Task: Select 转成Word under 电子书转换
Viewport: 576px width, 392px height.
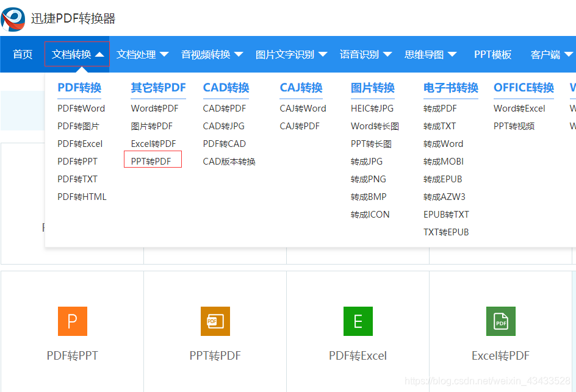Action: 444,143
